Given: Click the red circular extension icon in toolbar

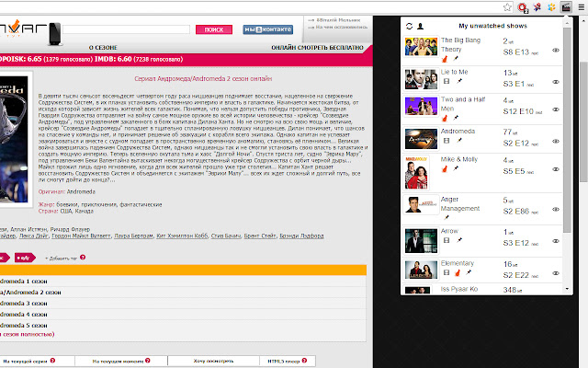Looking at the screenshot, I should click(523, 7).
